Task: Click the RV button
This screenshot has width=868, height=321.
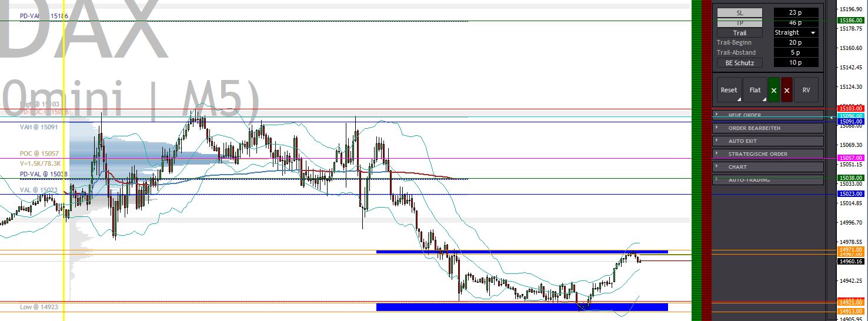Action: click(x=806, y=90)
